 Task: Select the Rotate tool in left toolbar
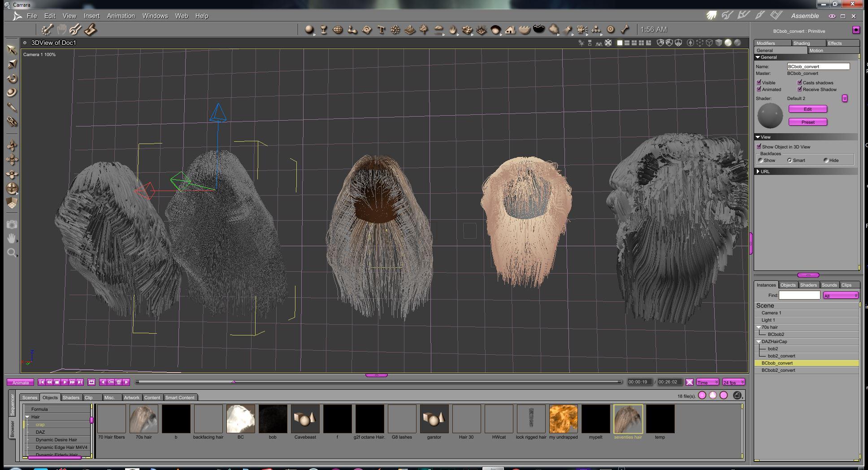(12, 78)
